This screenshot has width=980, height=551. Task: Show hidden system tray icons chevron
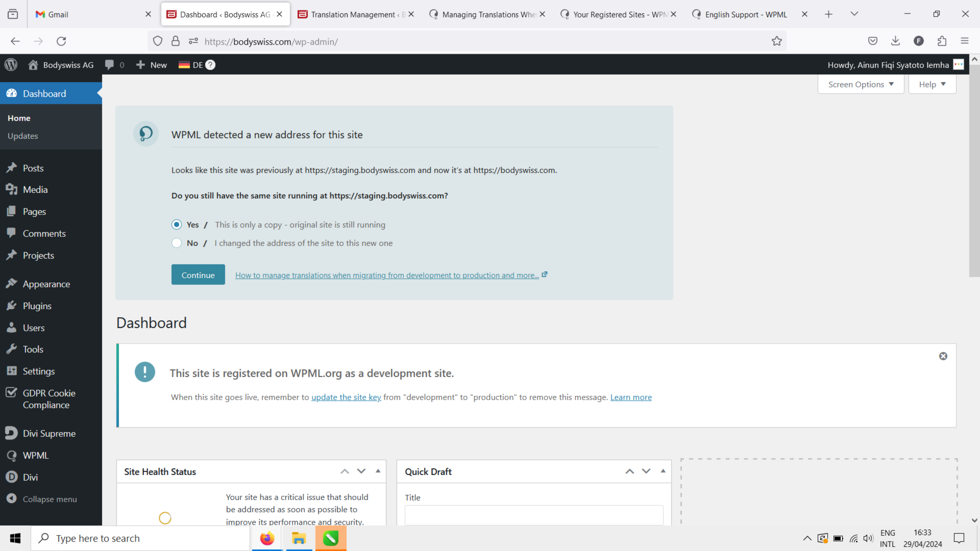807,539
